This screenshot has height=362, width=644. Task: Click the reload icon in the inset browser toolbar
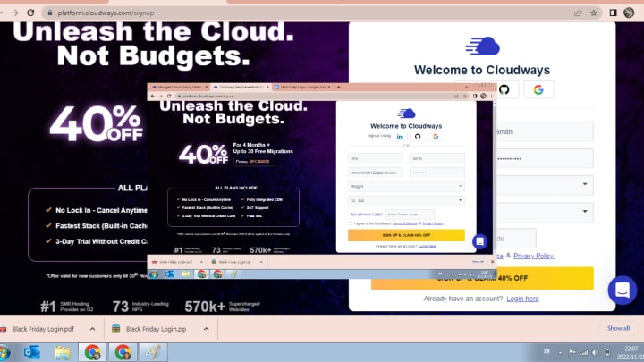point(169,96)
